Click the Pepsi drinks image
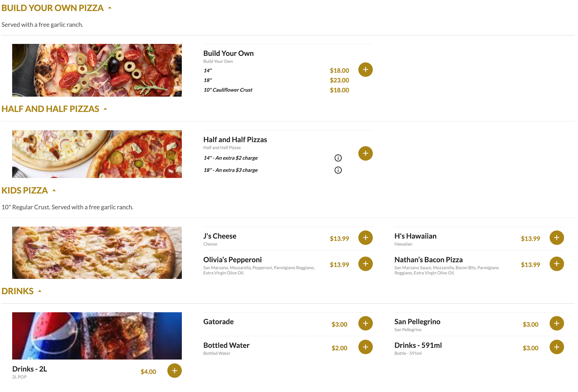The image size is (578, 392). (97, 336)
